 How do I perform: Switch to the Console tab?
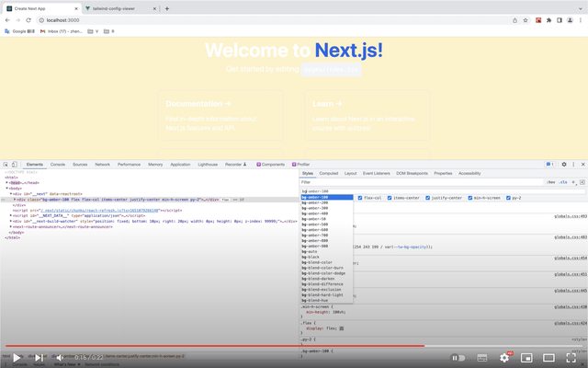pos(58,165)
